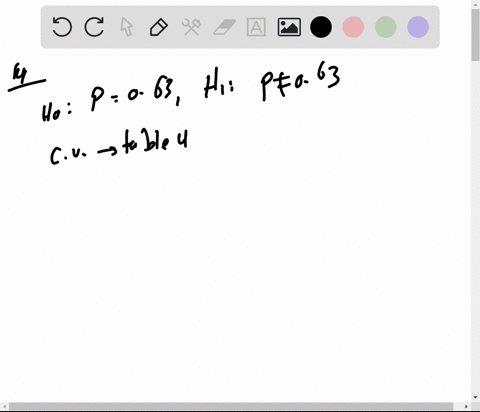Screen dimensions: 480x412
Task: Pick the green ink color
Action: coord(386,27)
